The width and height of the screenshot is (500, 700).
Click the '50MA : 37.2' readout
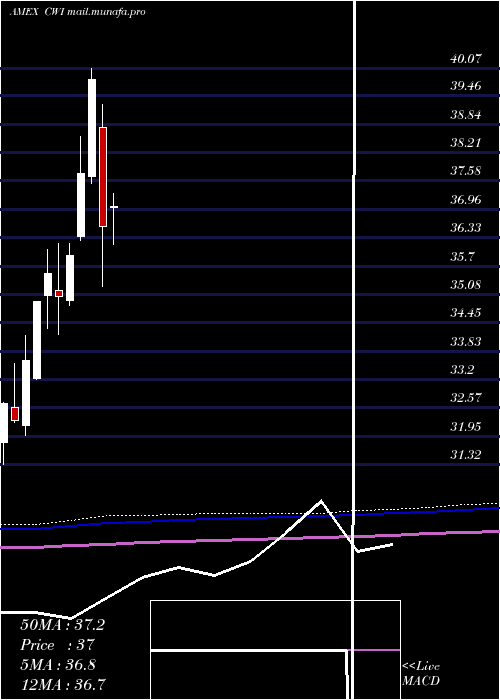coord(62,625)
